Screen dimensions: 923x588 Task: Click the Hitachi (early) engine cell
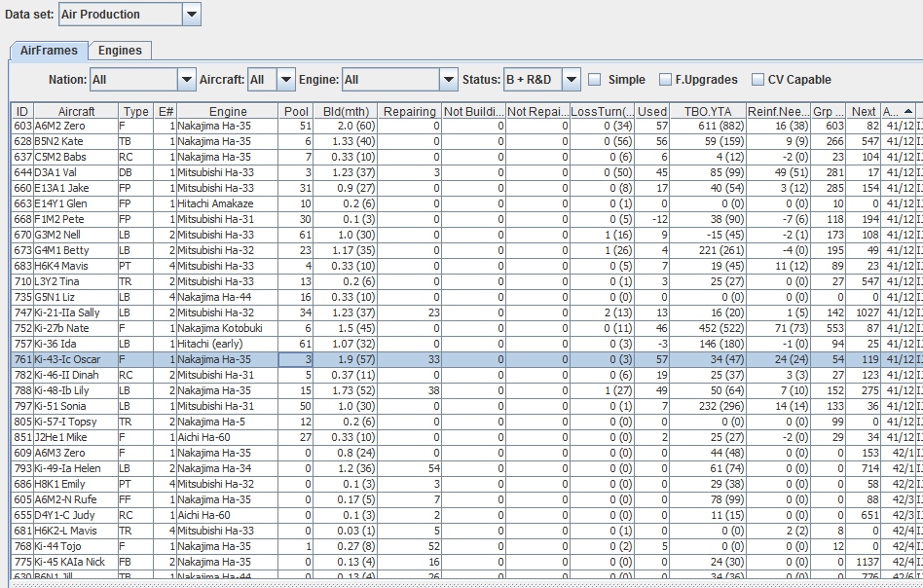click(x=227, y=344)
